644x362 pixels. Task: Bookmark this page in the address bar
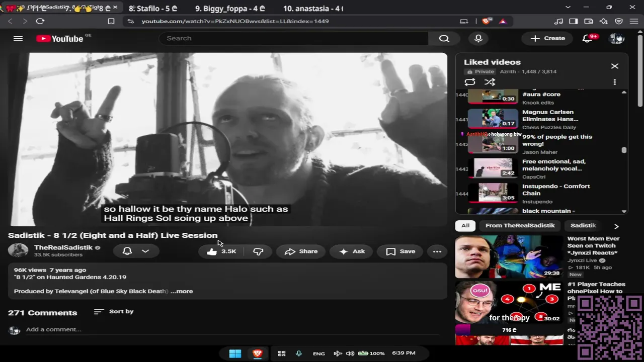tap(111, 21)
